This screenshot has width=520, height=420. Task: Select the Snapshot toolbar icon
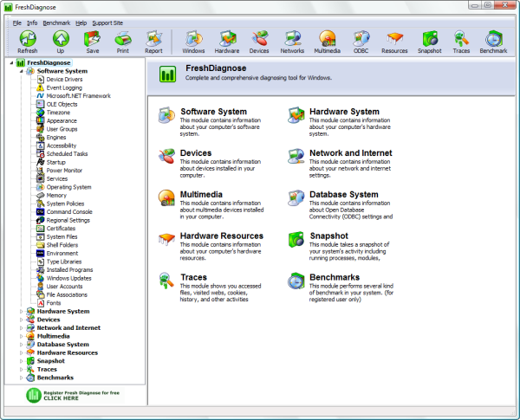pyautogui.click(x=431, y=38)
